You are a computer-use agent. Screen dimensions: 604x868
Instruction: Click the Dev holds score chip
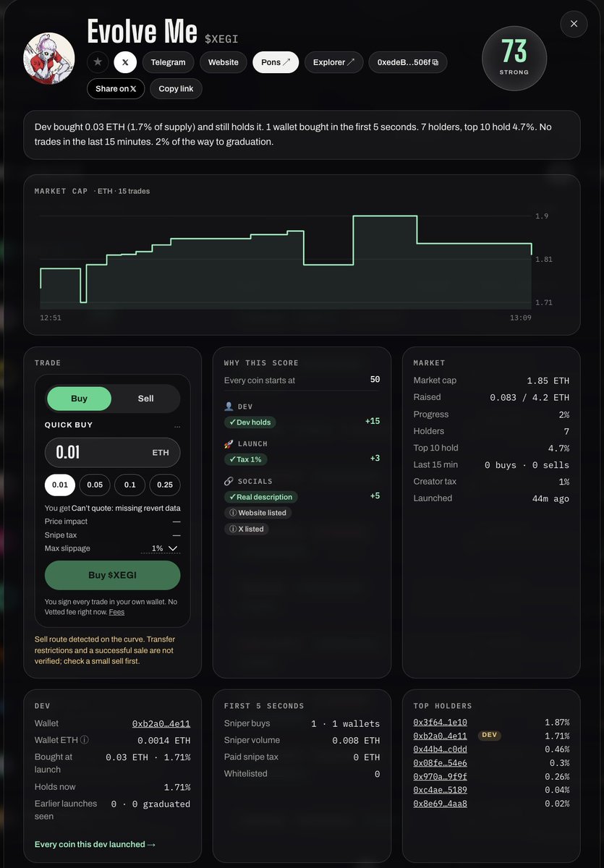250,422
